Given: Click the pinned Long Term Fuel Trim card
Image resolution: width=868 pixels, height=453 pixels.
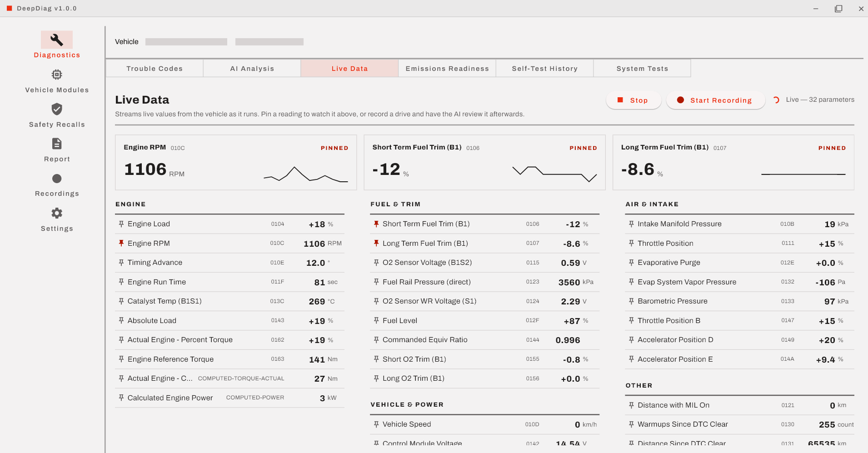Looking at the screenshot, I should (733, 162).
